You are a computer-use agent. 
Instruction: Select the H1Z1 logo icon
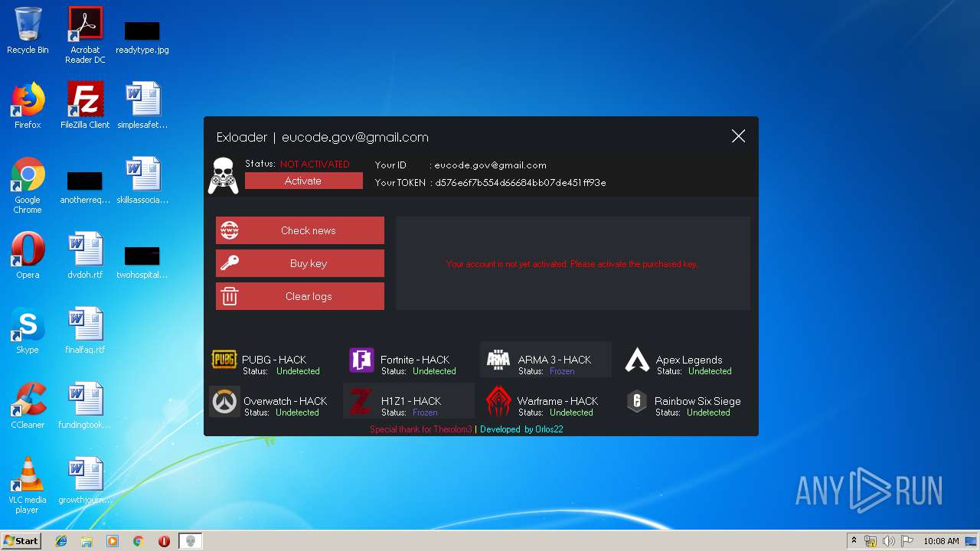361,401
